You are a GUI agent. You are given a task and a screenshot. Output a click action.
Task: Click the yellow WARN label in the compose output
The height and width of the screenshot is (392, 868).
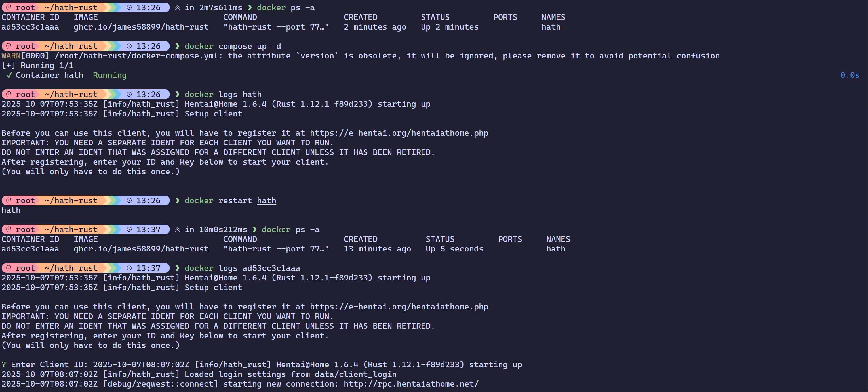coord(11,56)
